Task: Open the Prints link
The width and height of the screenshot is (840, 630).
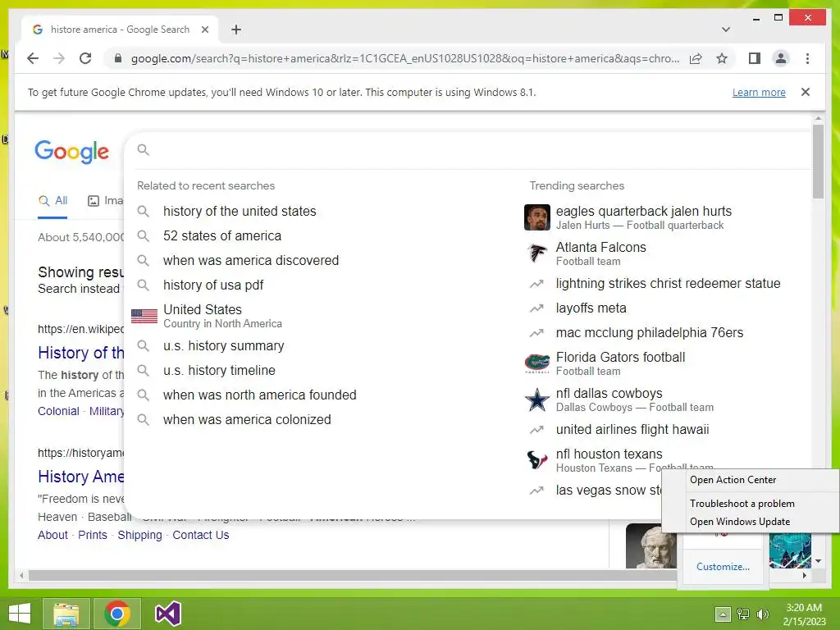Action: tap(93, 535)
